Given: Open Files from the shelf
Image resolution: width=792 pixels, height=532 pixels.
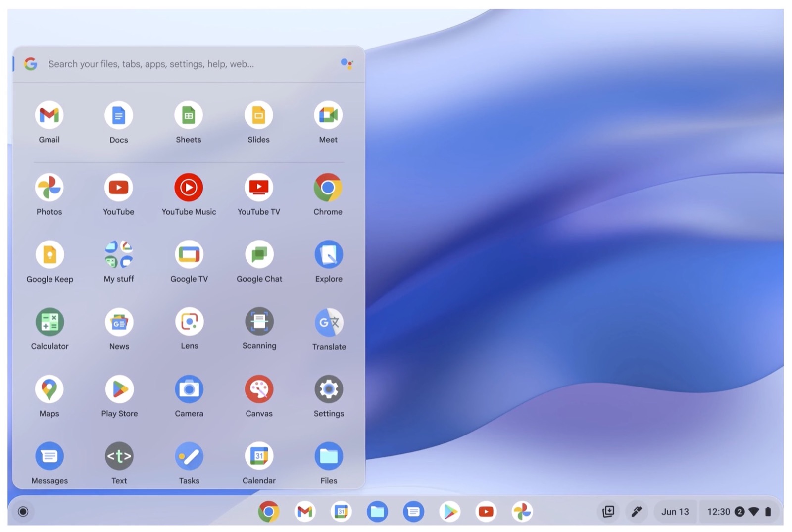Looking at the screenshot, I should tap(377, 511).
